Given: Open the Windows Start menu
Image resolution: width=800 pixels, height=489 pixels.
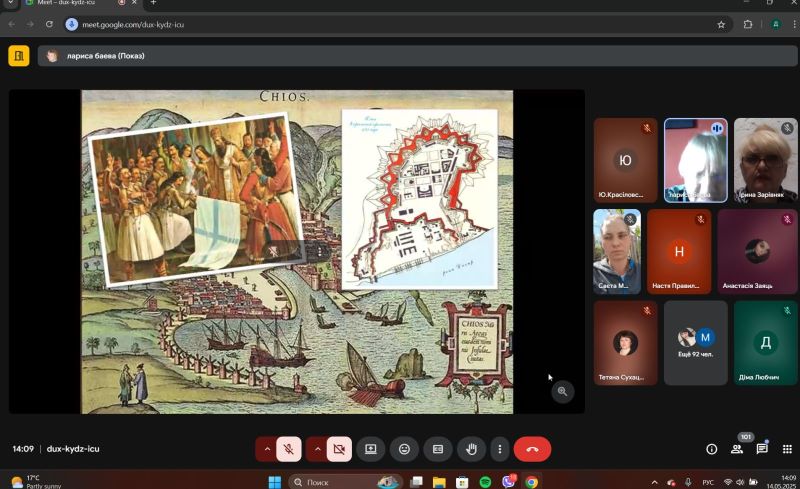Looking at the screenshot, I should [x=274, y=482].
